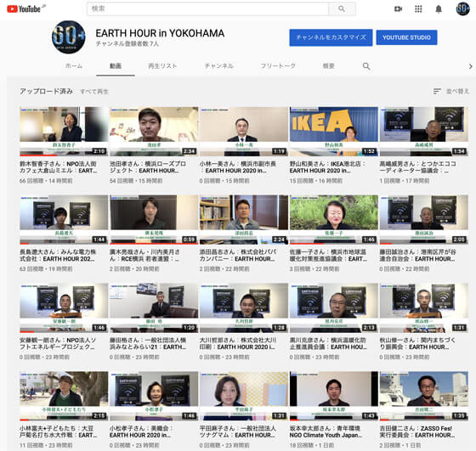Open the 添田昌志さん パパカンパニー thumbnail
The image size is (476, 451).
click(244, 220)
